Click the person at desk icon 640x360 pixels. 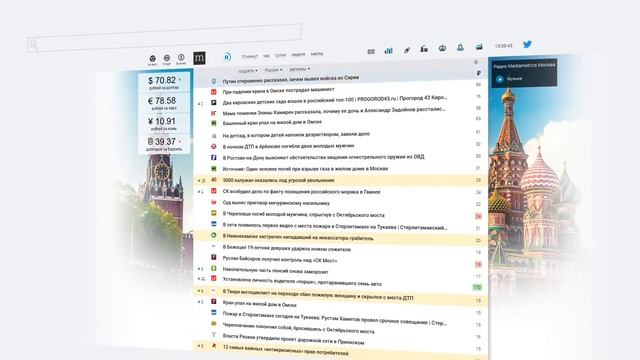(424, 49)
